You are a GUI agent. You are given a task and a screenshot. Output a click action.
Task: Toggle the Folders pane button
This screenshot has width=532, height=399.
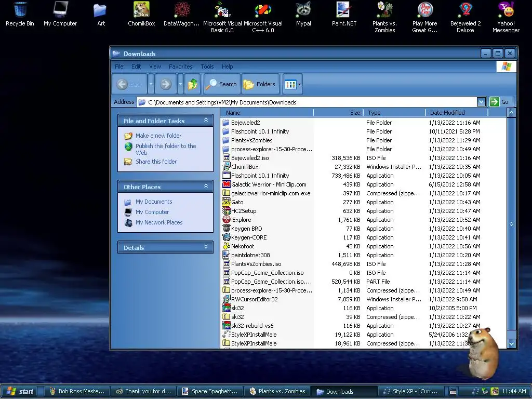tap(260, 84)
